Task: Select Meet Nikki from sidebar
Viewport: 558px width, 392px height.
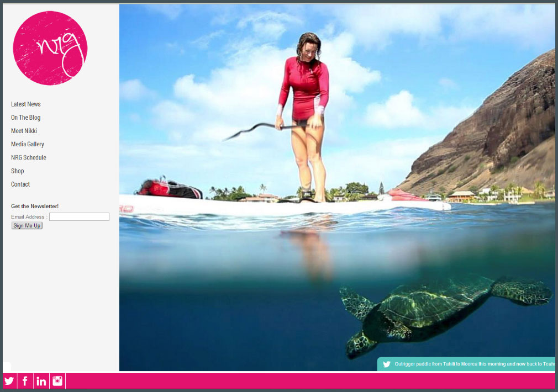Action: [x=24, y=131]
